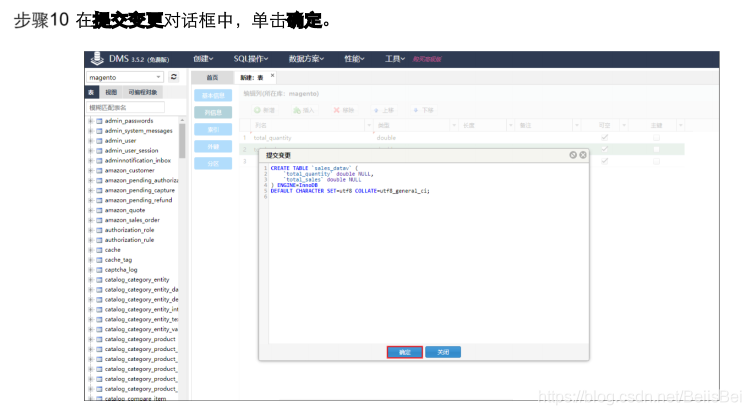Click the table tree vertical scrollbar thumb

pyautogui.click(x=182, y=140)
